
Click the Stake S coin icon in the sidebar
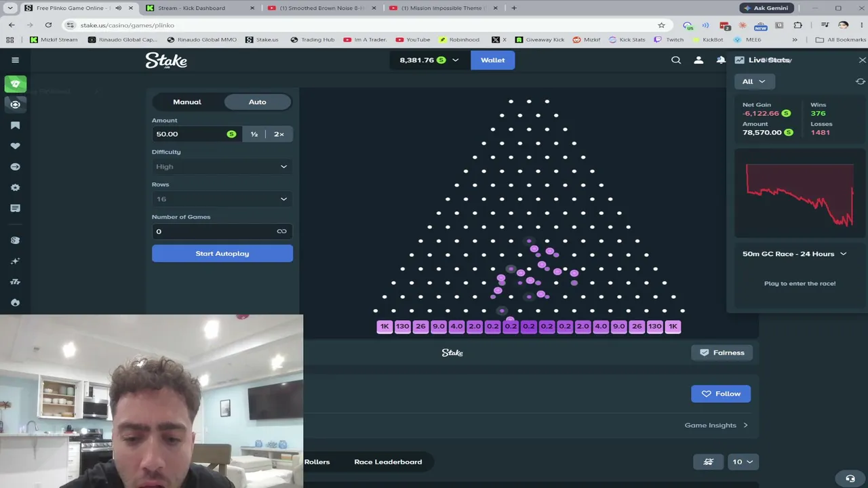(15, 241)
